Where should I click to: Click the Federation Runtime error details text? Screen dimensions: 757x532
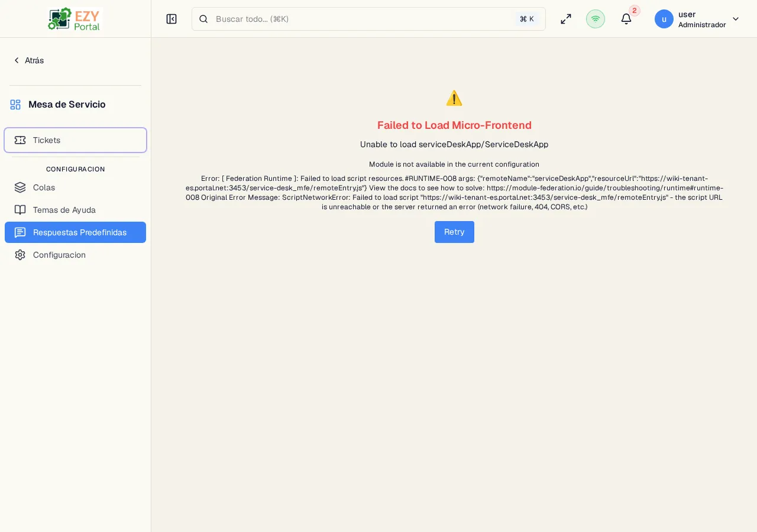point(454,193)
